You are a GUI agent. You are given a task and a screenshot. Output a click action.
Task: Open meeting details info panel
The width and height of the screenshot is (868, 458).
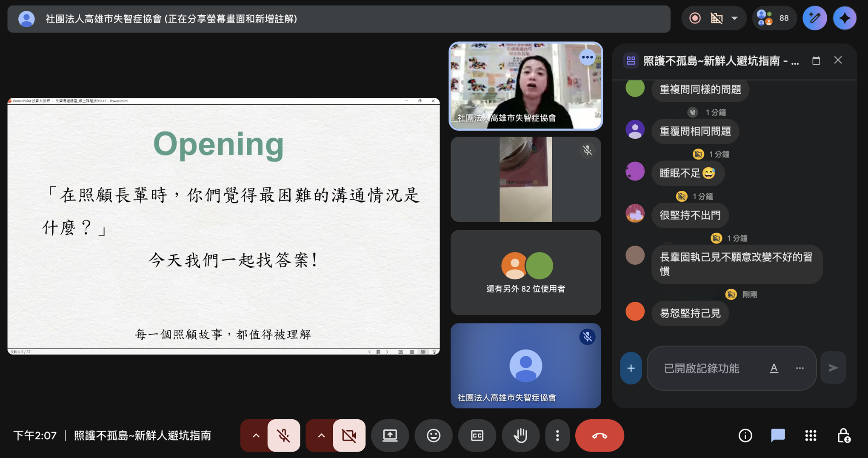coord(745,435)
